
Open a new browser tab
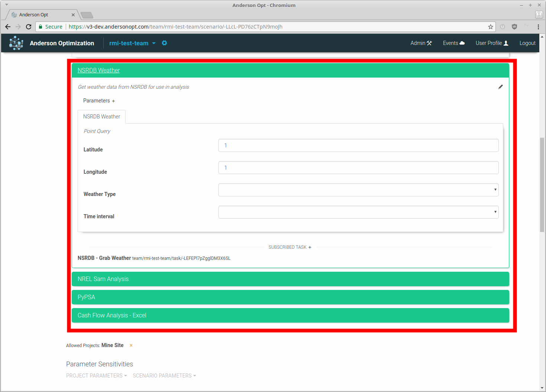point(87,15)
